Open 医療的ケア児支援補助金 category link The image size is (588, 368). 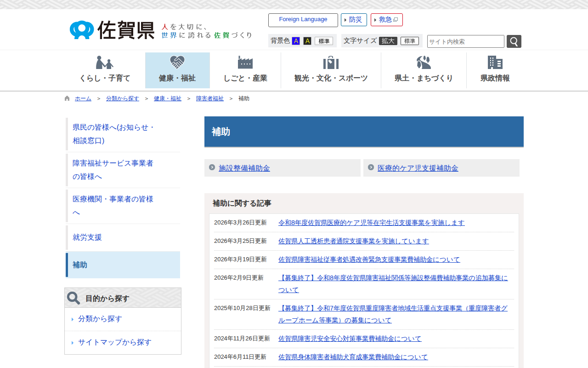coord(418,168)
